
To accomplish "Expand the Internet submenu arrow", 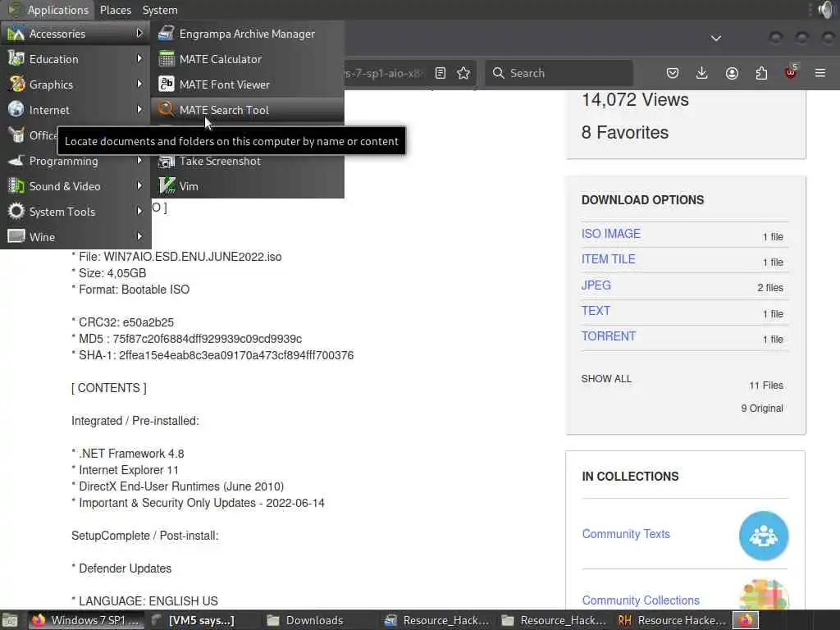I will click(x=139, y=109).
